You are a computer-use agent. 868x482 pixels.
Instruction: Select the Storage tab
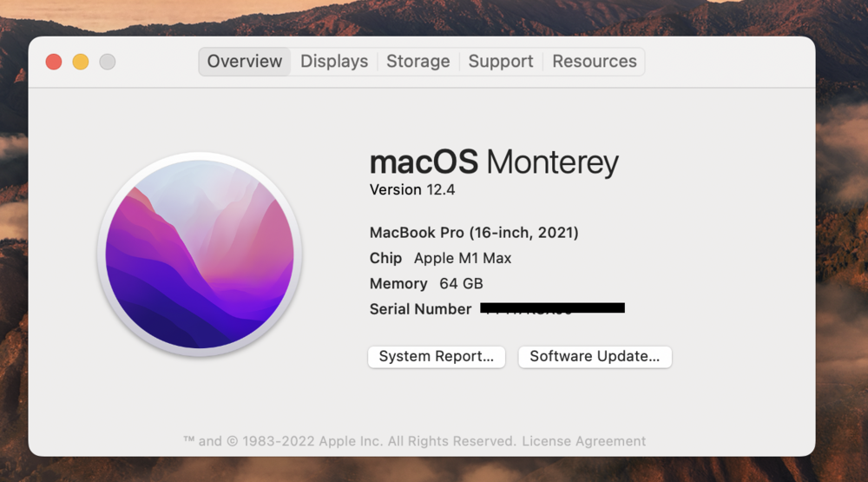418,62
